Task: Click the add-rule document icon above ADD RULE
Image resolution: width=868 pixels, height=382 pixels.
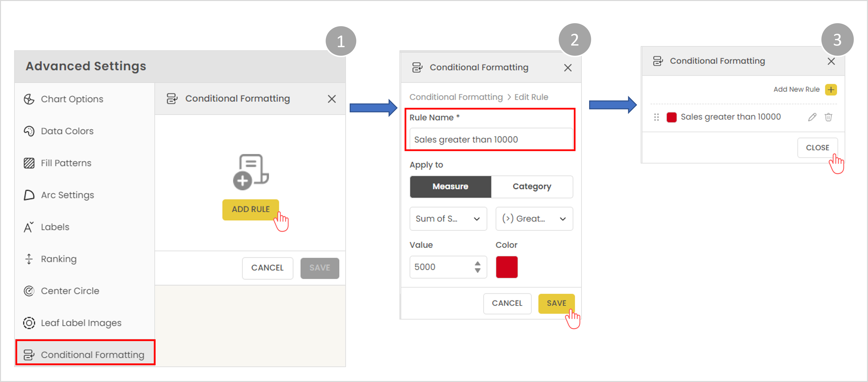Action: coord(251,172)
